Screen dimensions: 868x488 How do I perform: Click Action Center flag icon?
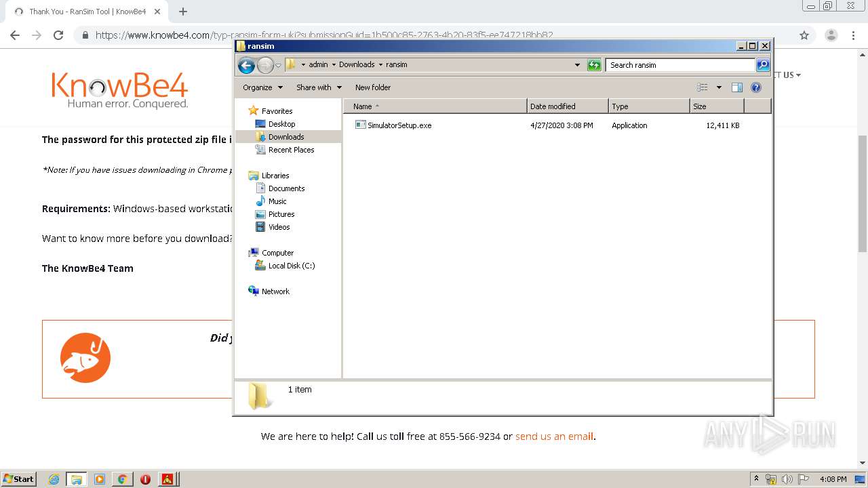pyautogui.click(x=804, y=479)
